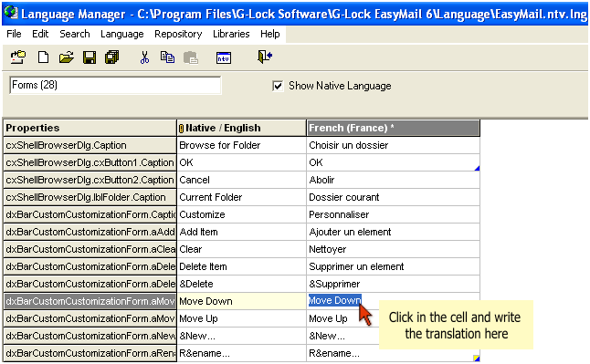Select the dxBarCustomCustomizationForm.aAdd property row
Image resolution: width=590 pixels, height=364 pixels.
90,232
